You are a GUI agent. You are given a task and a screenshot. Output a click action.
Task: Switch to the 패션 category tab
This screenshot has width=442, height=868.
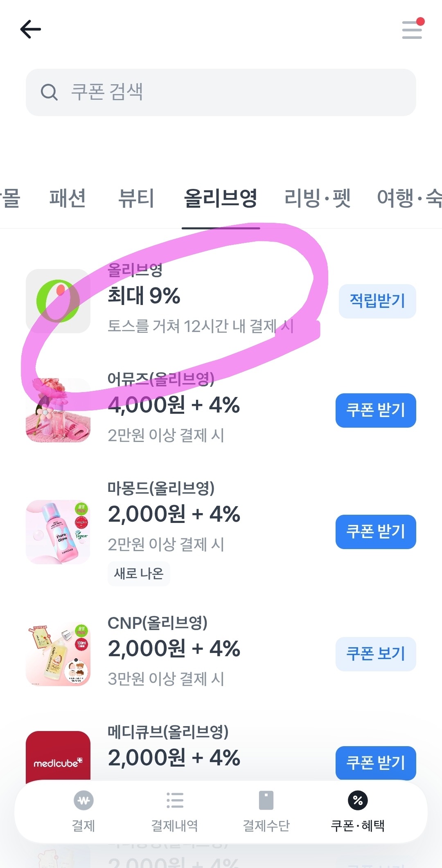68,199
